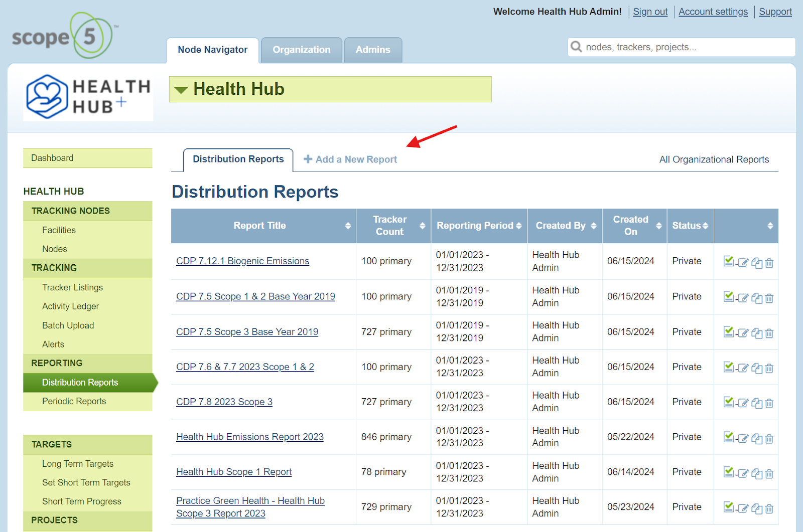
Task: Copy the CDP 7.12.1 Biogenic Emissions report
Action: point(757,263)
